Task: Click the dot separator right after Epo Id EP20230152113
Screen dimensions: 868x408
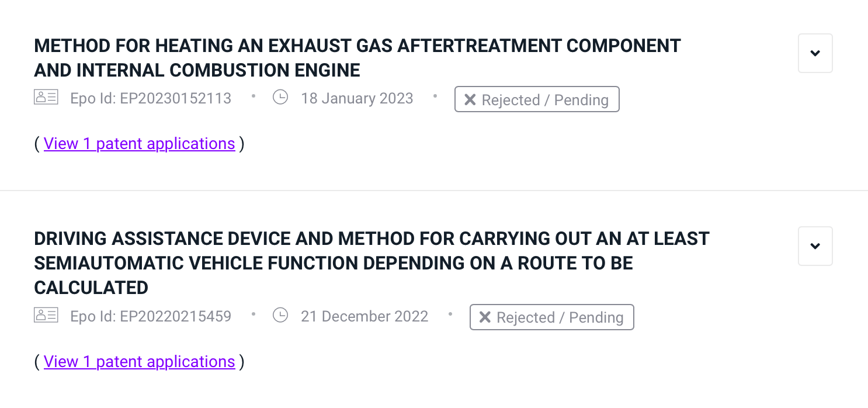Action: pos(253,96)
